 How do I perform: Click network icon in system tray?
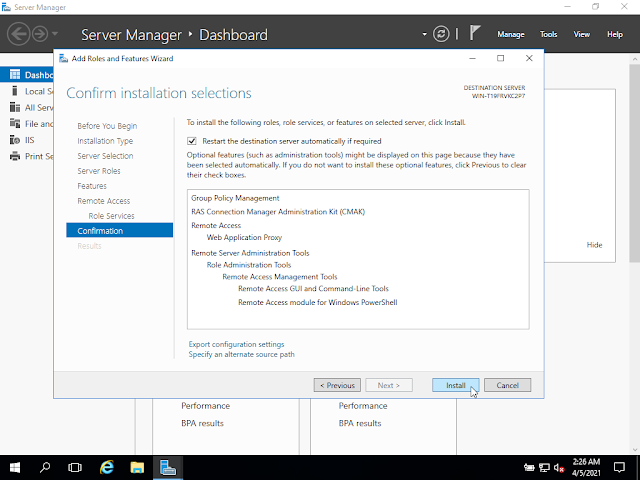click(544, 468)
